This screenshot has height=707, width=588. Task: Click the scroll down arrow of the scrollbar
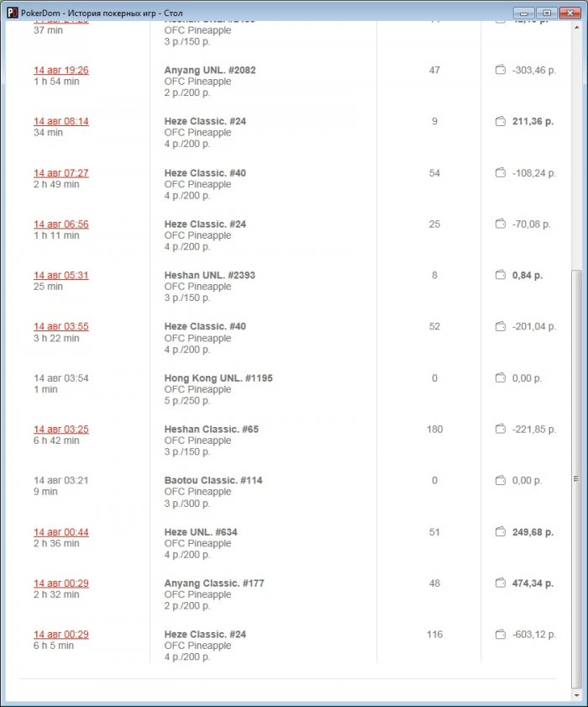[x=575, y=695]
